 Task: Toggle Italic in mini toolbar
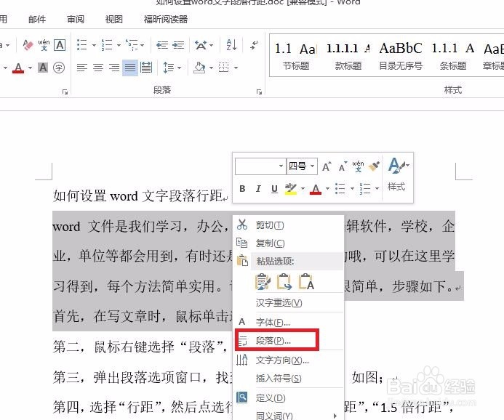point(258,189)
